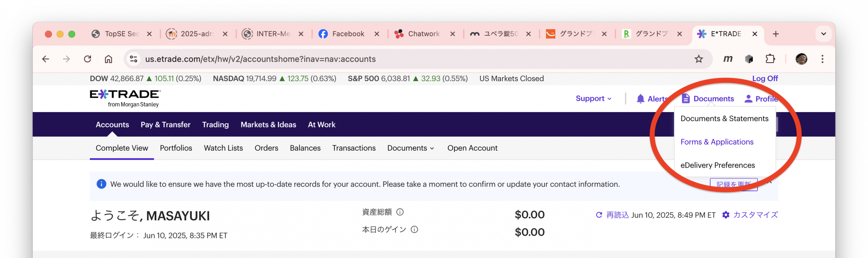Click the カスタマイズ gear icon
This screenshot has width=868, height=258.
coord(726,215)
